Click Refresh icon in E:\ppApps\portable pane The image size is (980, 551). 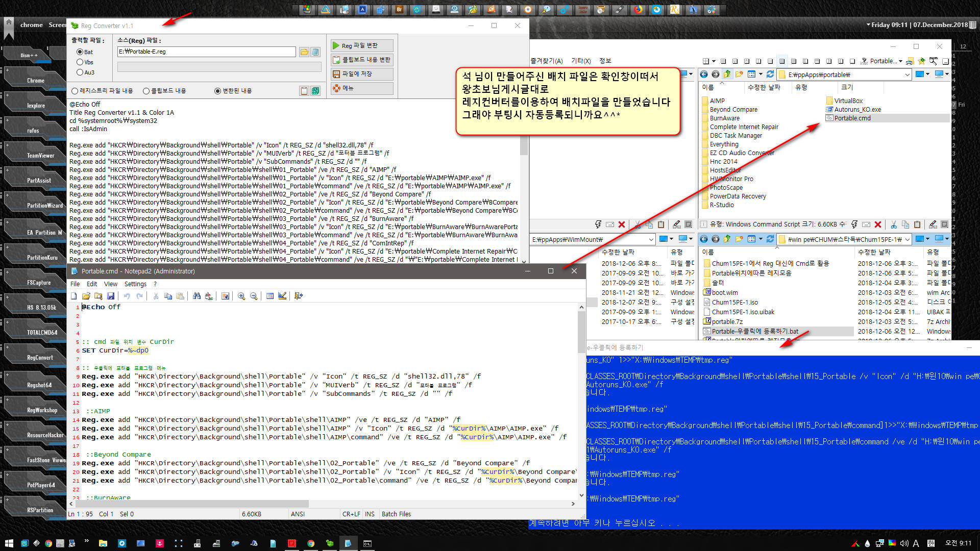coord(770,74)
